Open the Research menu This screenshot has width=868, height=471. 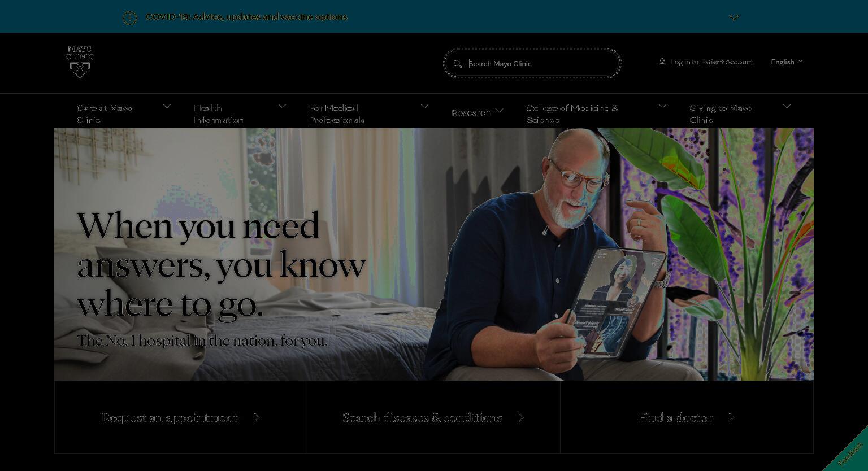(x=477, y=112)
